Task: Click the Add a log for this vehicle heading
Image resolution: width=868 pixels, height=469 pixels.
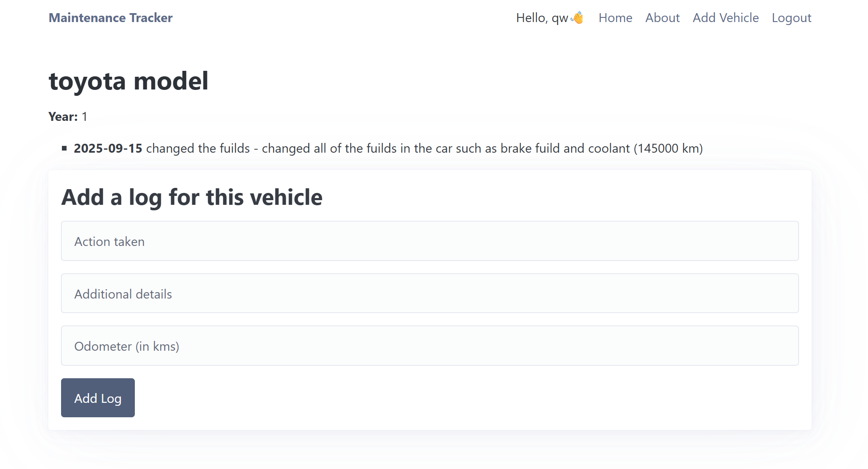Action: (x=192, y=197)
